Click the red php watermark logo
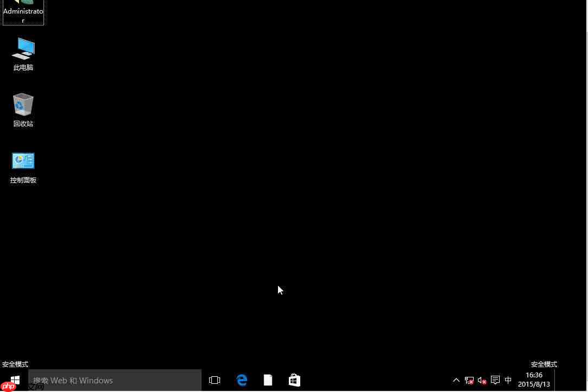 (x=9, y=387)
